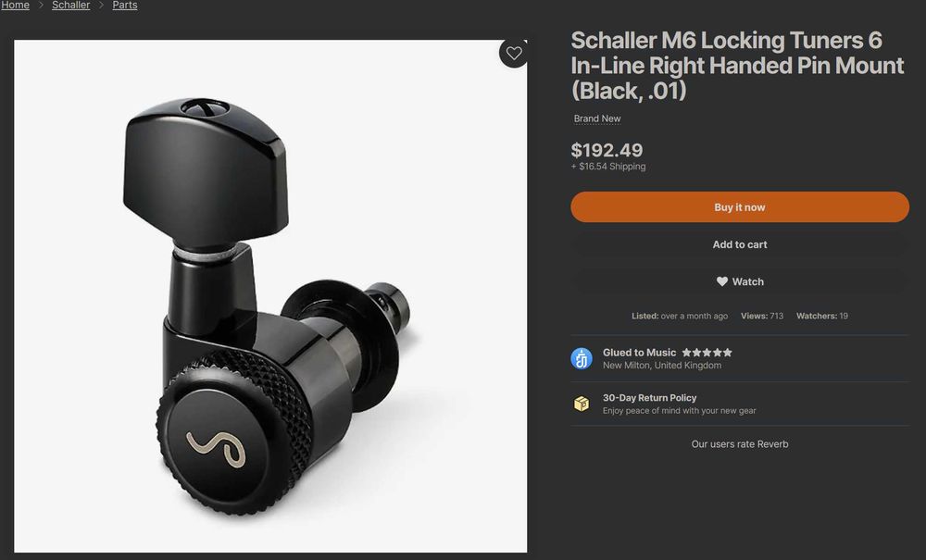The image size is (926, 560).
Task: Click the Glued to Music shop avatar
Action: (x=582, y=358)
